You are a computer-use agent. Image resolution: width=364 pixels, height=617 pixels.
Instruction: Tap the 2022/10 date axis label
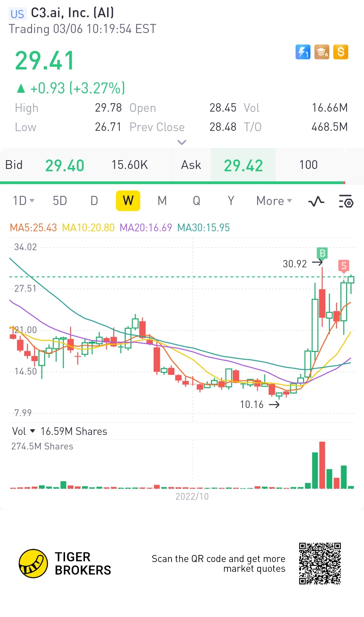pos(192,496)
